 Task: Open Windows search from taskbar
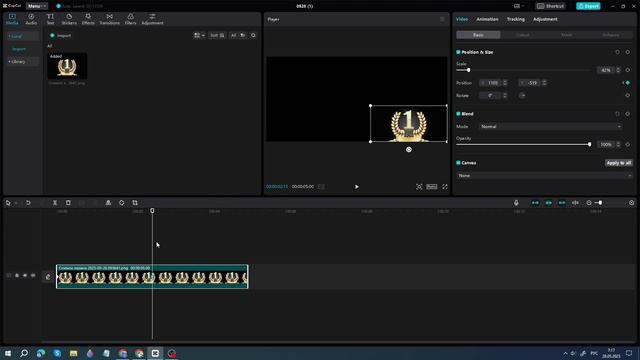(24, 353)
